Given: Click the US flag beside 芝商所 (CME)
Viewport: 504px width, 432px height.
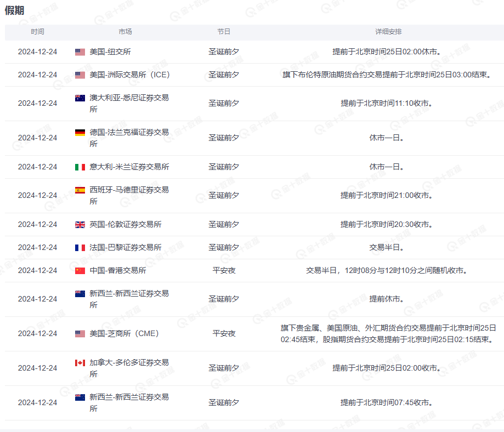Looking at the screenshot, I should click(x=80, y=334).
